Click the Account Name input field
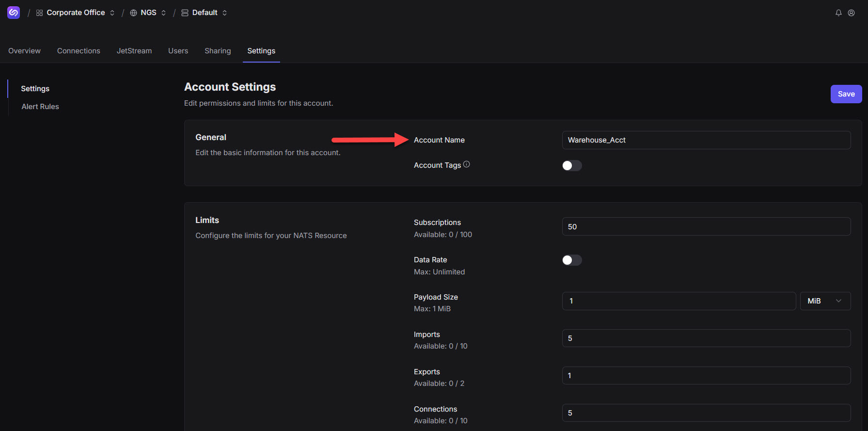868x431 pixels. pos(706,140)
